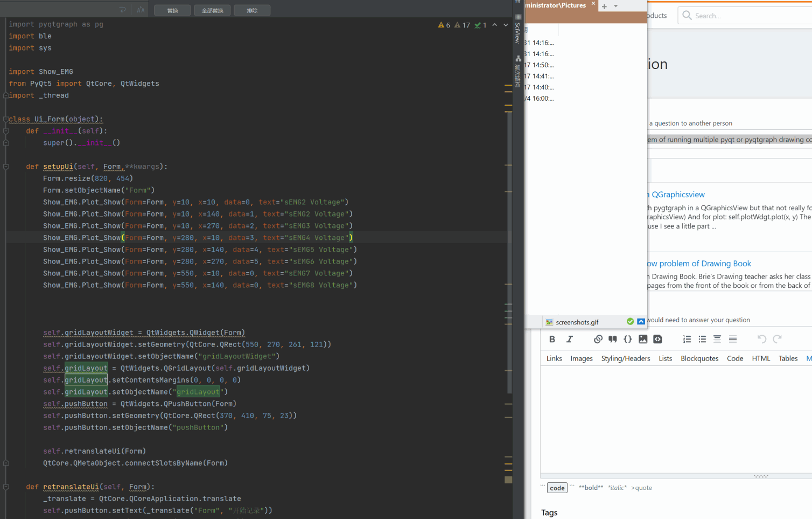Create a bulleted list in the editor
Viewport: 812px width, 519px height.
(702, 339)
